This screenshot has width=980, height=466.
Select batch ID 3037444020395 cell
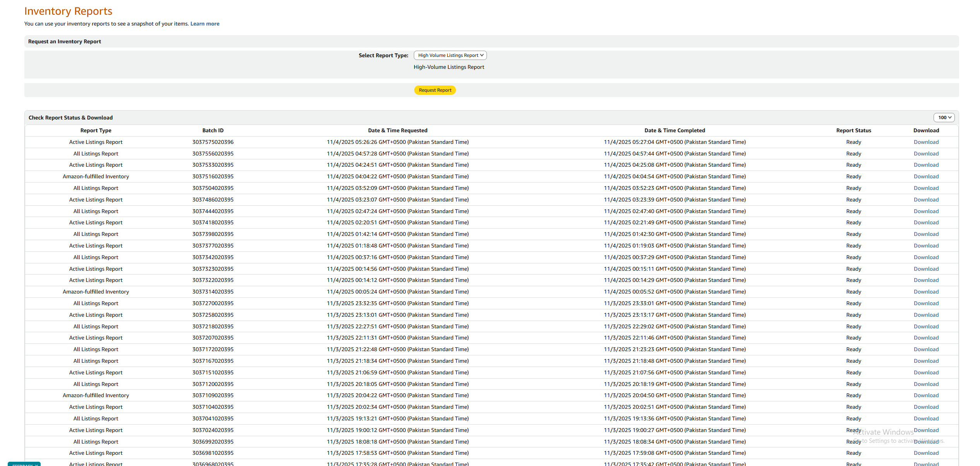tap(213, 211)
